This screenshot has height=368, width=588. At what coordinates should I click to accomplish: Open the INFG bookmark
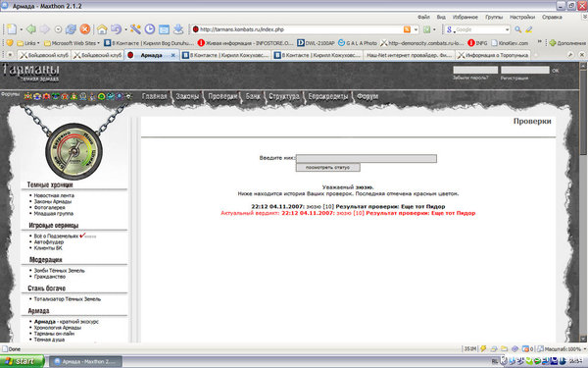tap(478, 43)
